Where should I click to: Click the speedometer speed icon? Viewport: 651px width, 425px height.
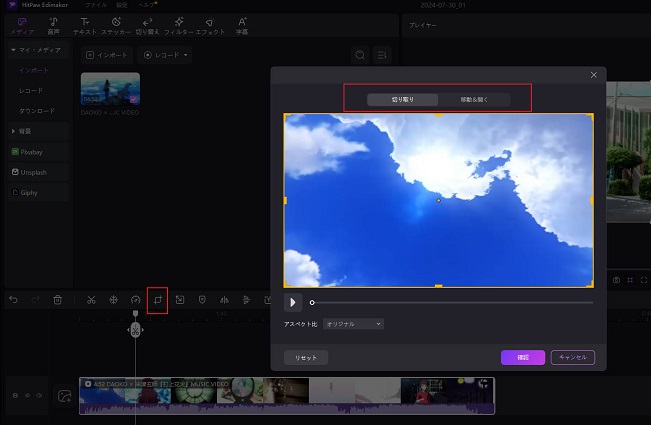(x=135, y=300)
